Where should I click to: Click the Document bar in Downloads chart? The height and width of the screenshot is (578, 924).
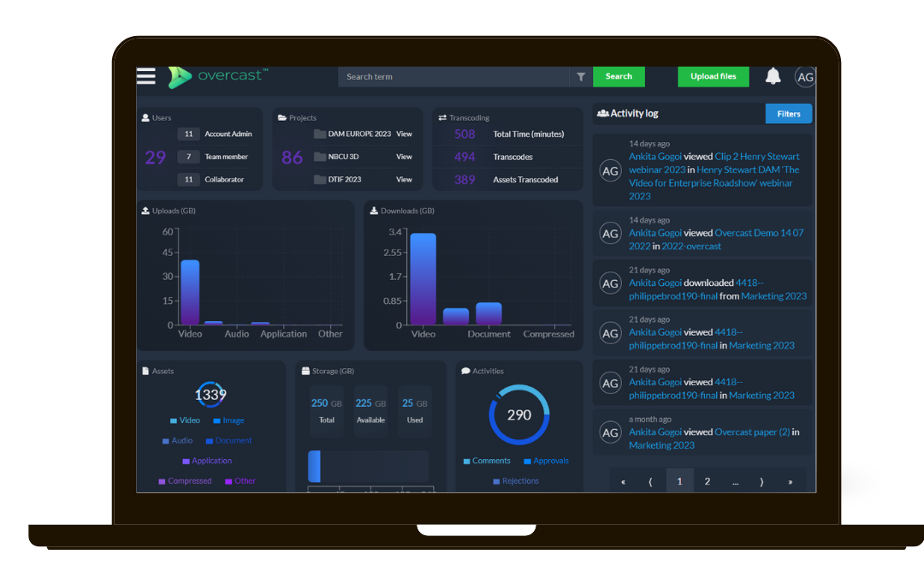pos(489,313)
